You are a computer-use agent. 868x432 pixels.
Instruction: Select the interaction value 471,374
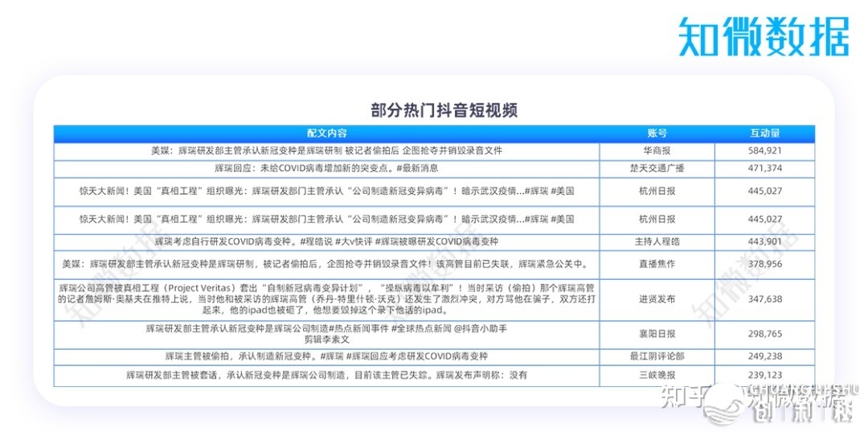click(764, 168)
